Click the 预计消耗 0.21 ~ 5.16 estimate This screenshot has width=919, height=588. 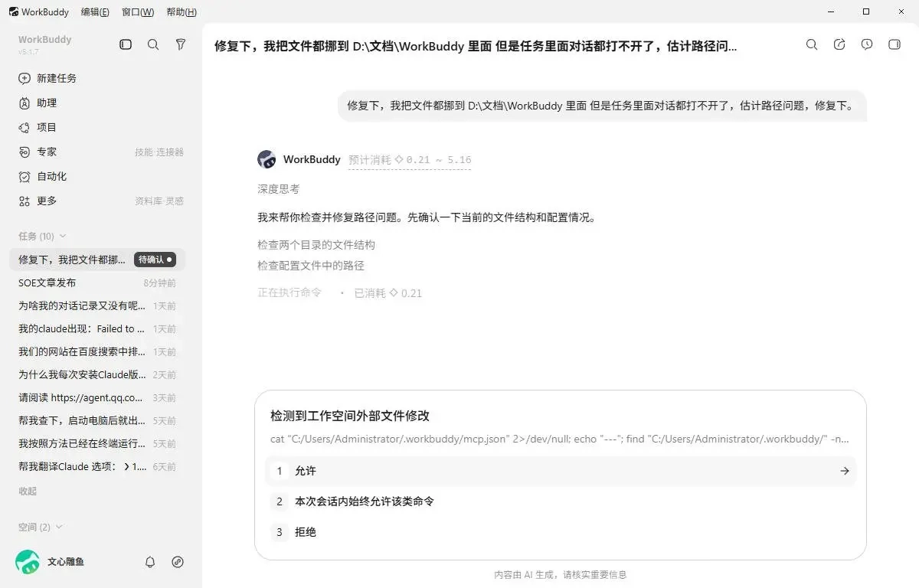pyautogui.click(x=410, y=160)
